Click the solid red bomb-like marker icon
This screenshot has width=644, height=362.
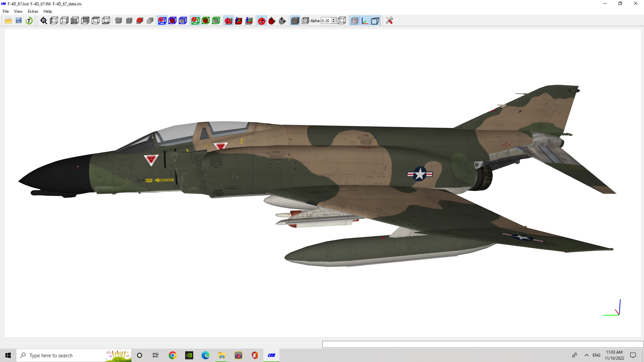pyautogui.click(x=272, y=21)
